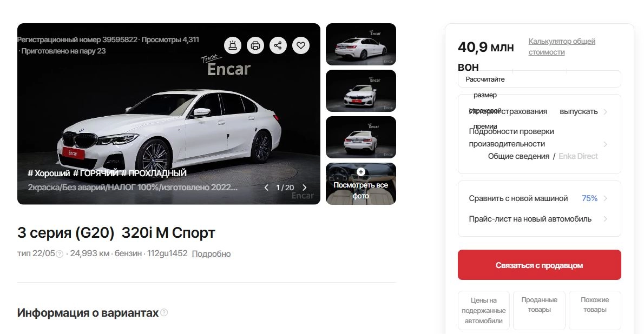Expand Сравнить с новой машиной 75% row
The width and height of the screenshot is (644, 334).
539,198
